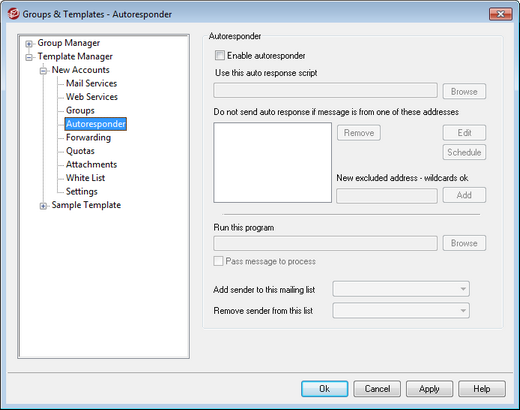Focus the New excluded address field

point(387,196)
